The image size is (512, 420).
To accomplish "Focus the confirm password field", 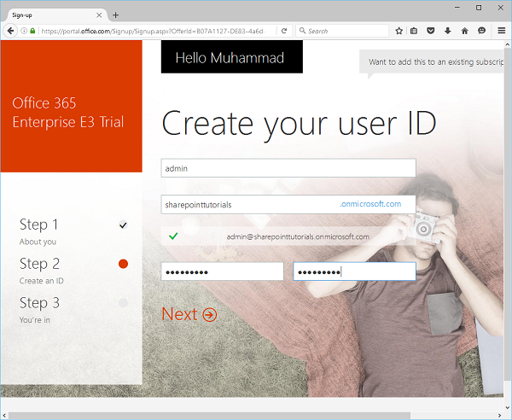I will (354, 271).
